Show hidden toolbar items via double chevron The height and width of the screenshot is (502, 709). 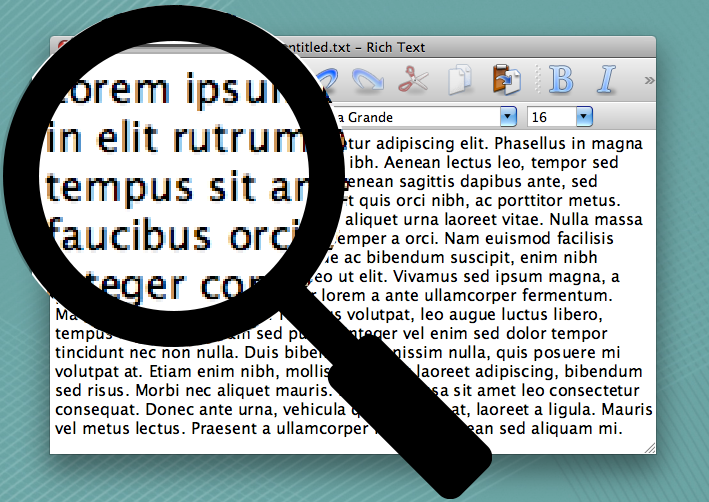click(648, 80)
